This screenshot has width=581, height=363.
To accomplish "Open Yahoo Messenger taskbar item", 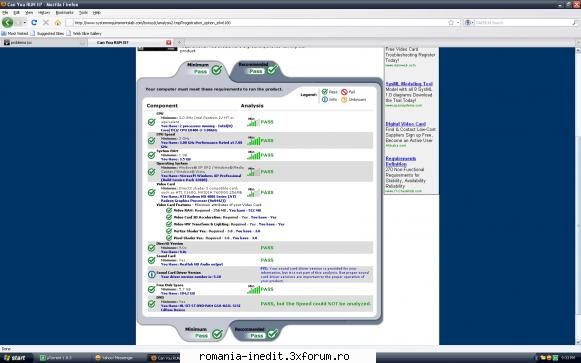I will [119, 358].
